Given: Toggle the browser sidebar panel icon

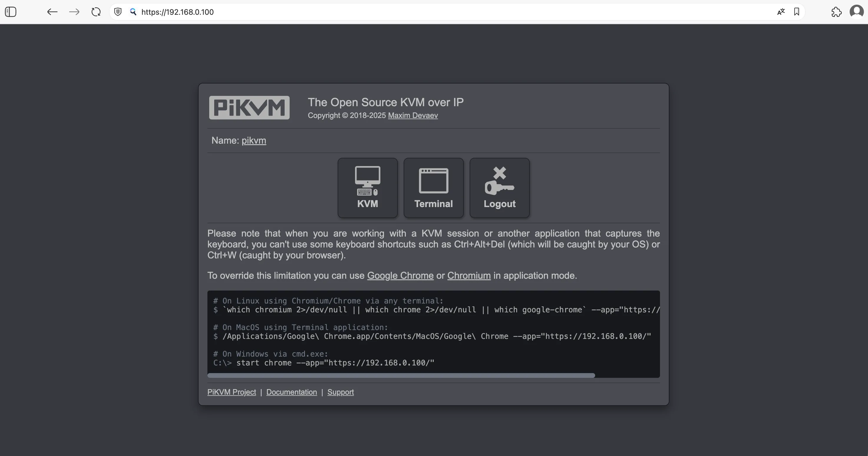Looking at the screenshot, I should click(x=11, y=12).
